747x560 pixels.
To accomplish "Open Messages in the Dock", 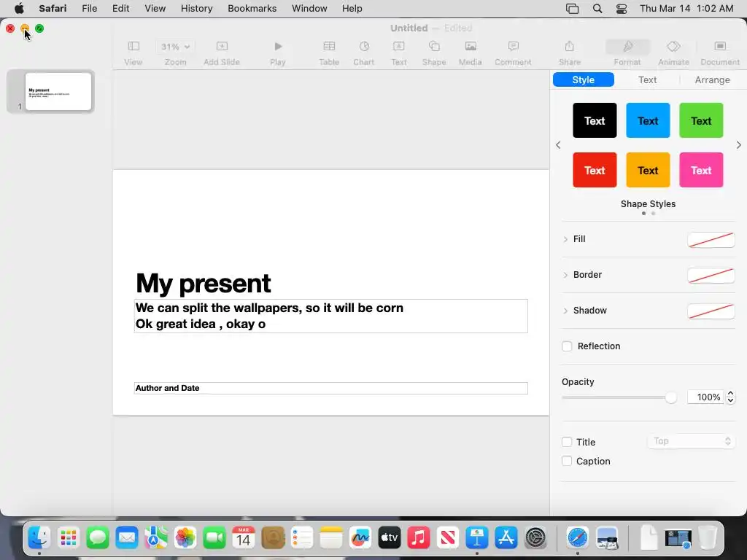I will (x=98, y=538).
